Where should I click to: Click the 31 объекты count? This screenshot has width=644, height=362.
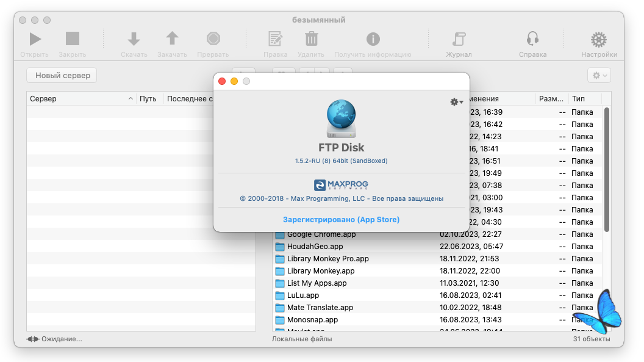pyautogui.click(x=592, y=339)
